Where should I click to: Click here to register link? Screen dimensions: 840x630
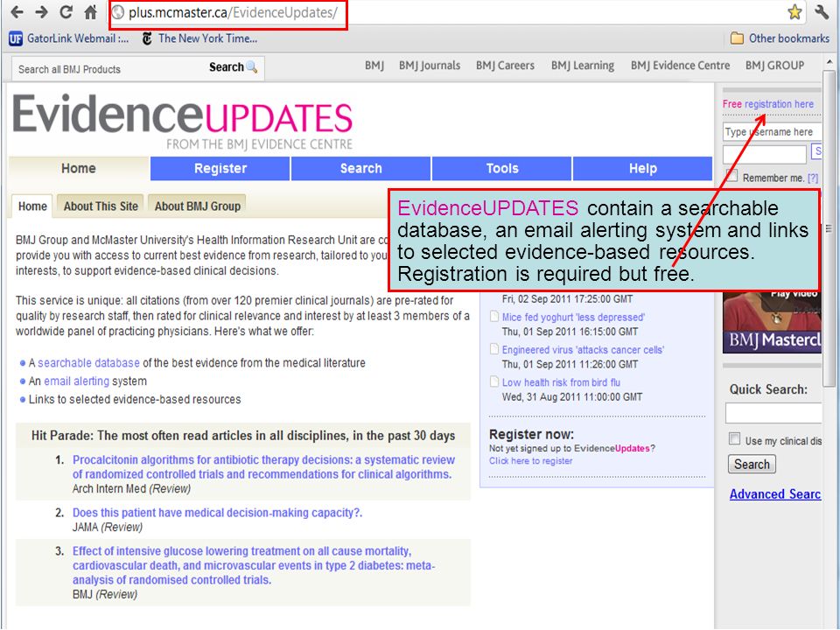[x=530, y=461]
